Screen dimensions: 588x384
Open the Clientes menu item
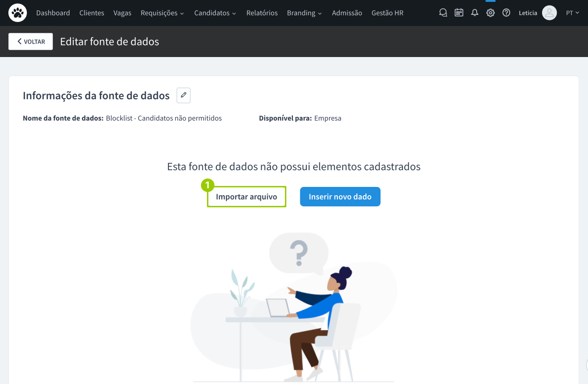click(x=92, y=13)
